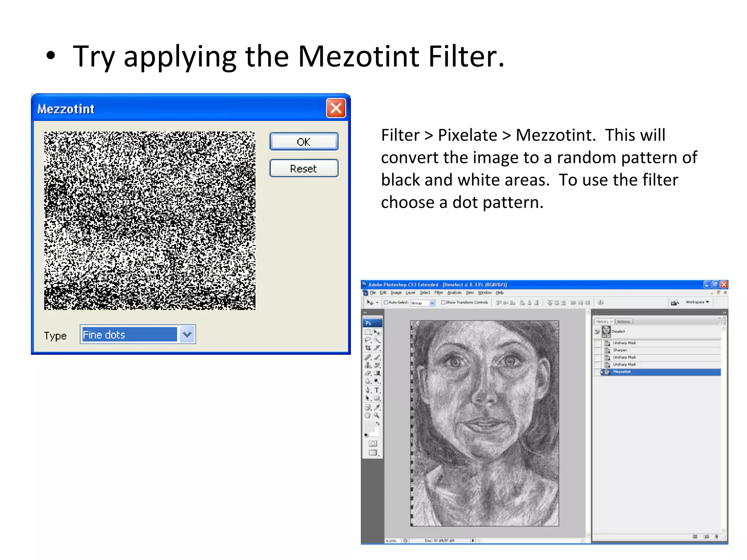Image resolution: width=747 pixels, height=560 pixels.
Task: Open the Move tool preset picker arrow
Action: click(x=377, y=303)
